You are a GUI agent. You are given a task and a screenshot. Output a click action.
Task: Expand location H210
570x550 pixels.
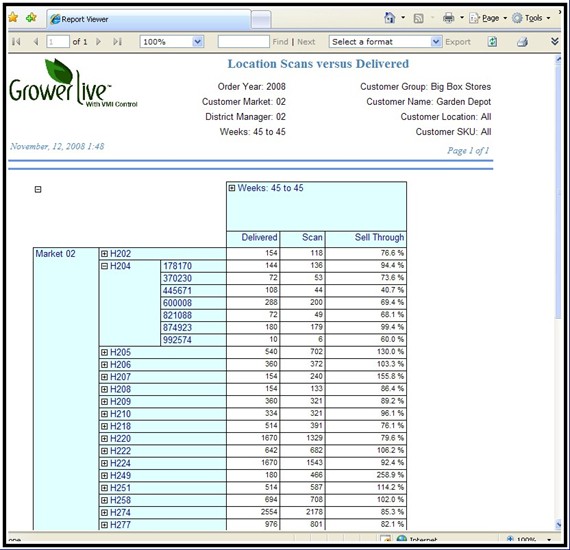[x=104, y=414]
